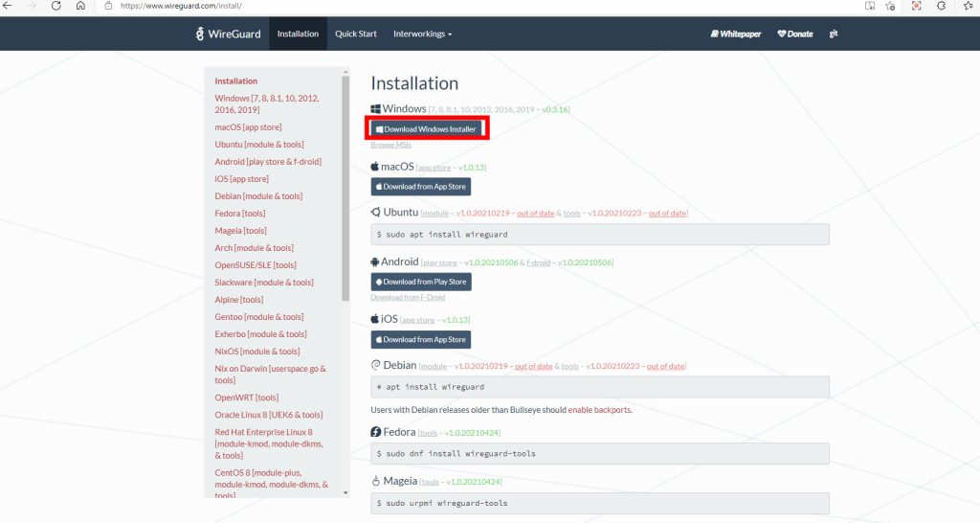Image resolution: width=980 pixels, height=523 pixels.
Task: Click the browser back arrow
Action: point(8,6)
